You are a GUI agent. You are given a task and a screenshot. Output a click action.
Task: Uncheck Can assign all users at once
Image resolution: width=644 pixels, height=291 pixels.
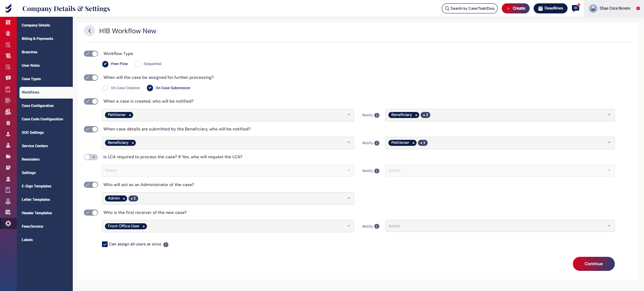[x=105, y=244]
